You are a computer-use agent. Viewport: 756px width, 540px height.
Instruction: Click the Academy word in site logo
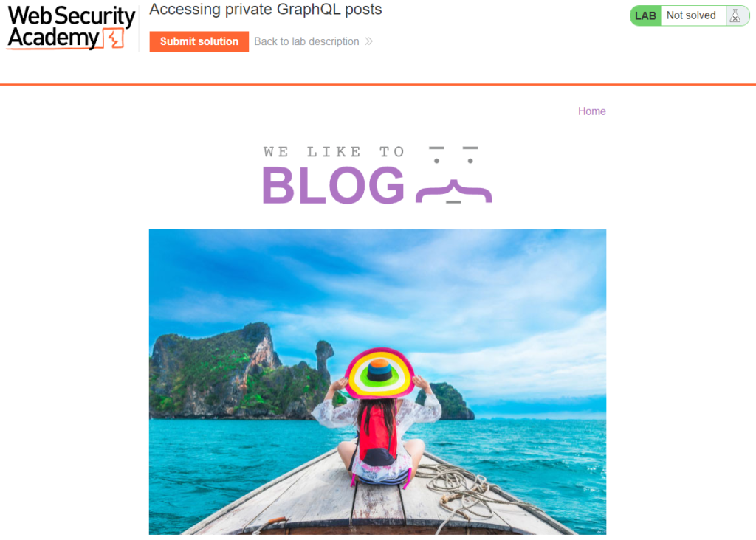coord(53,38)
